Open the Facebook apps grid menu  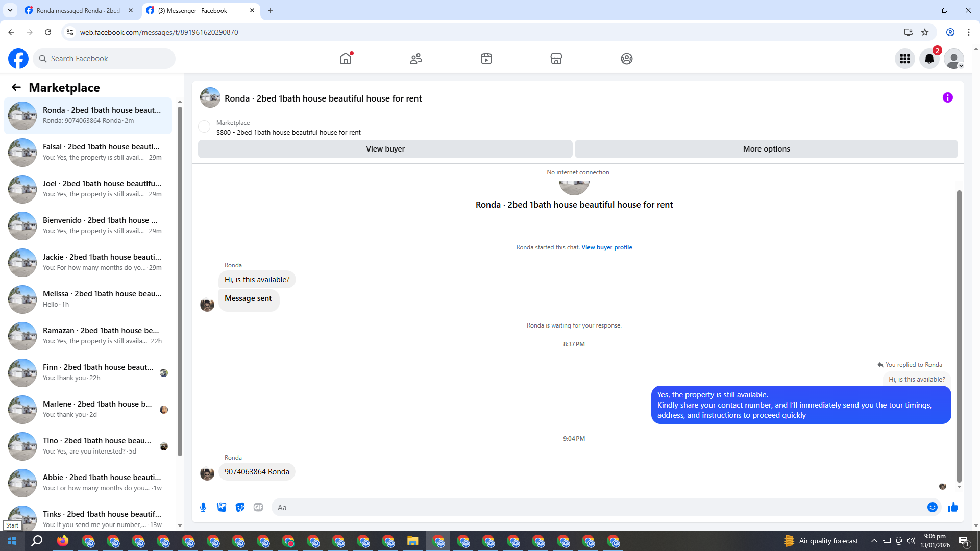904,59
